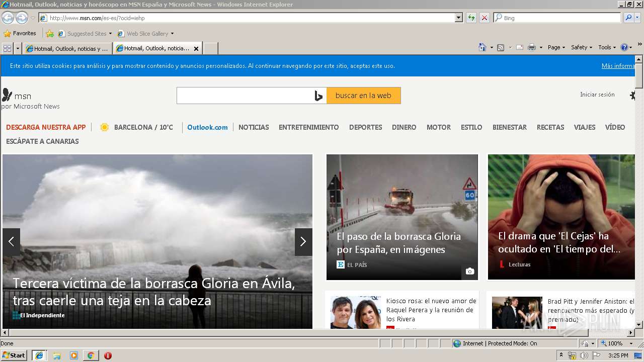The image size is (644, 362).
Task: Click the Windows Start button
Action: tap(14, 355)
